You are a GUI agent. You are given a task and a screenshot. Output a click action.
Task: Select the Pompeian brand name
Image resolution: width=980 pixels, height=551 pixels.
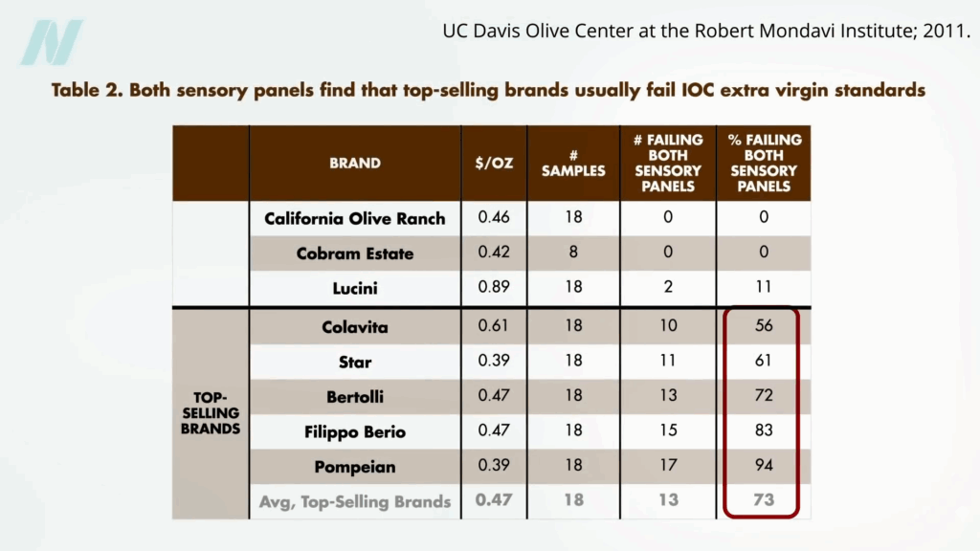point(354,467)
